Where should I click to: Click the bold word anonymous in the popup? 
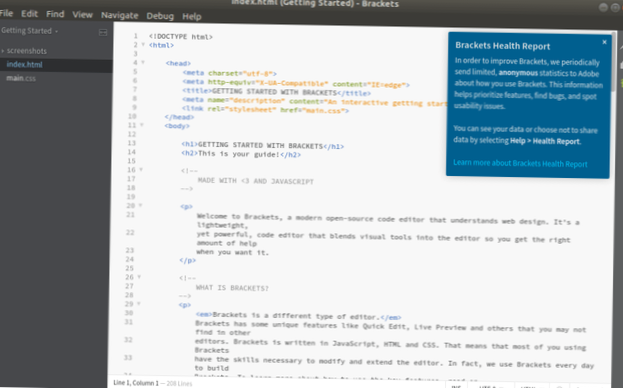[x=518, y=73]
